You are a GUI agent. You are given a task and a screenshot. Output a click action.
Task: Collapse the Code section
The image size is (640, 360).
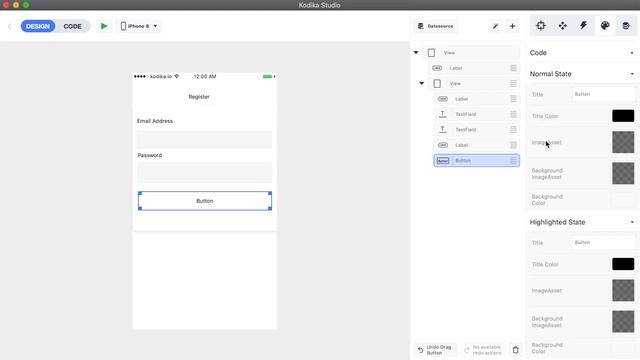pyautogui.click(x=632, y=53)
